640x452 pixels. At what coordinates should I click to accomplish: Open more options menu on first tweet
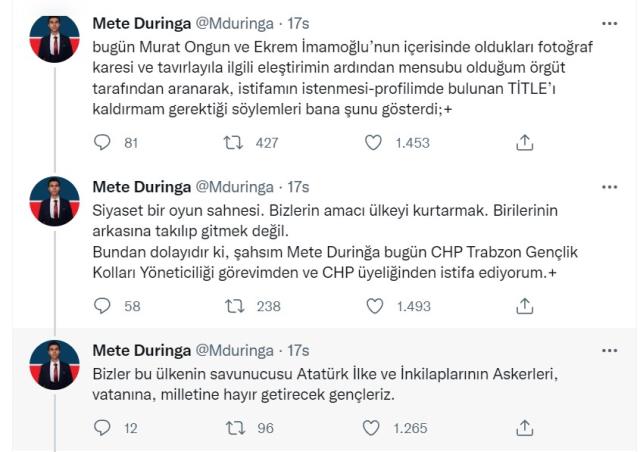click(609, 22)
